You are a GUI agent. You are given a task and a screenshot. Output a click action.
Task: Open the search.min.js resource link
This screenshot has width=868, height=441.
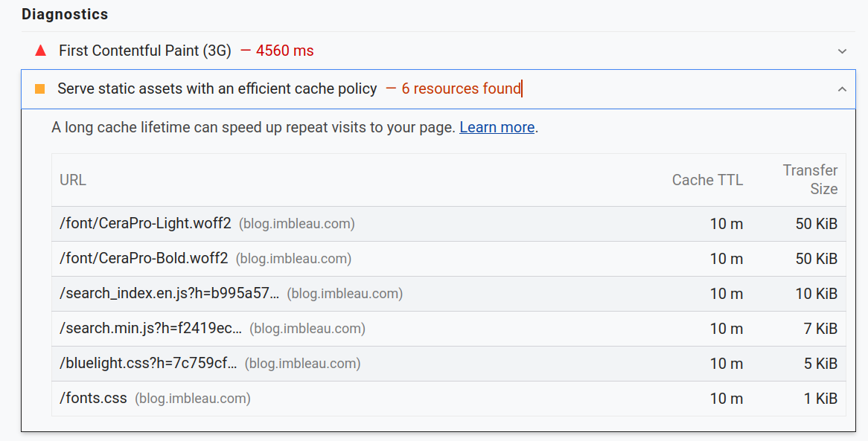[150, 329]
